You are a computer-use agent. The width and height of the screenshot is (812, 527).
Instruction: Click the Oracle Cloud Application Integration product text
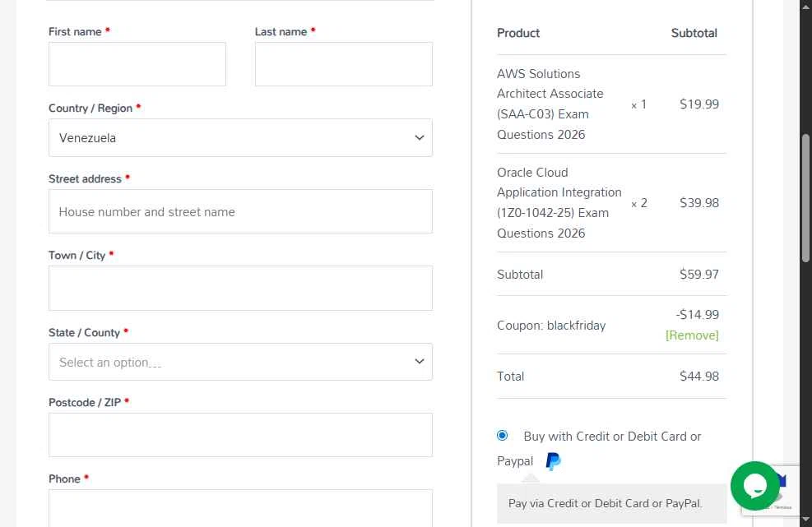(x=559, y=203)
